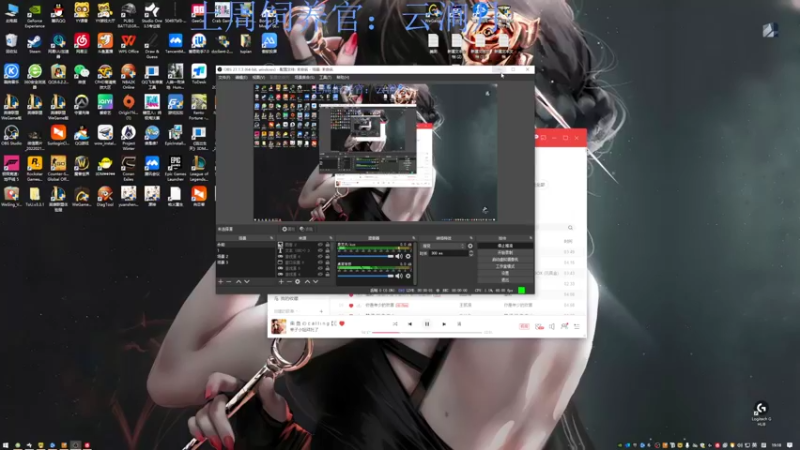Open Logitech G HUB desktop shortcut

(761, 414)
